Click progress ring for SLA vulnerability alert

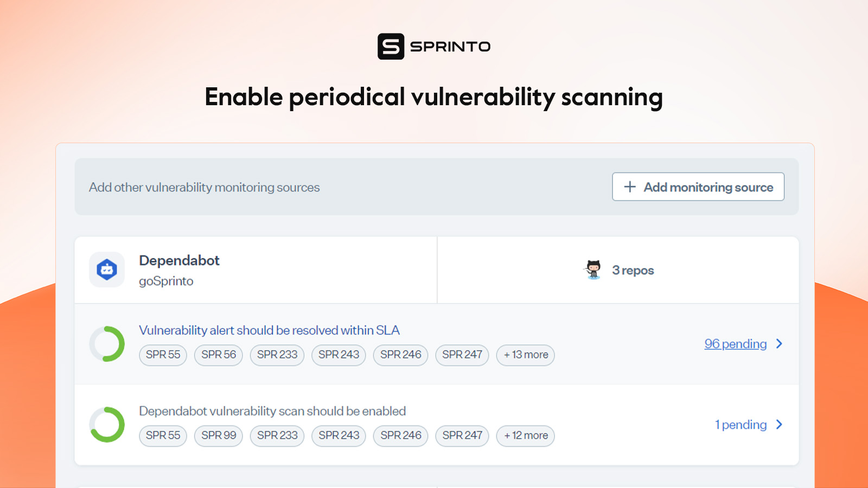click(x=107, y=344)
